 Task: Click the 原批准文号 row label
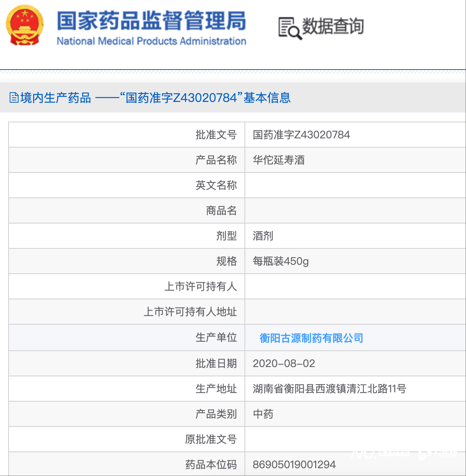coord(211,439)
